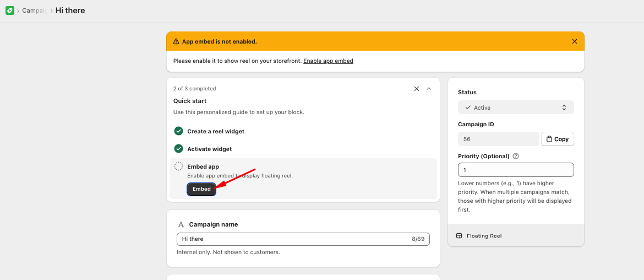Click the Activate widget green checkmark
This screenshot has height=280, width=644.
coord(179,148)
